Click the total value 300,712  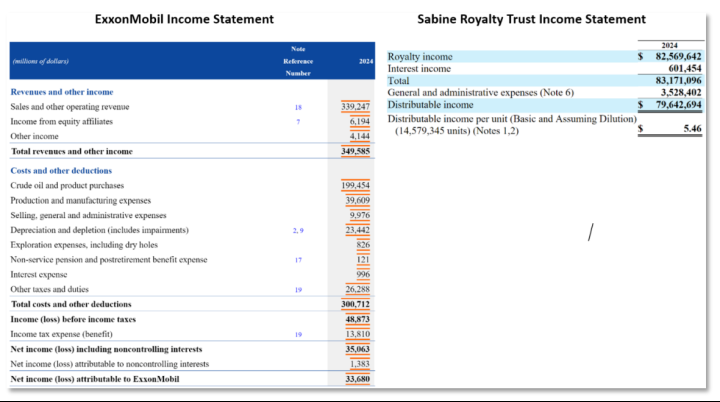point(355,304)
